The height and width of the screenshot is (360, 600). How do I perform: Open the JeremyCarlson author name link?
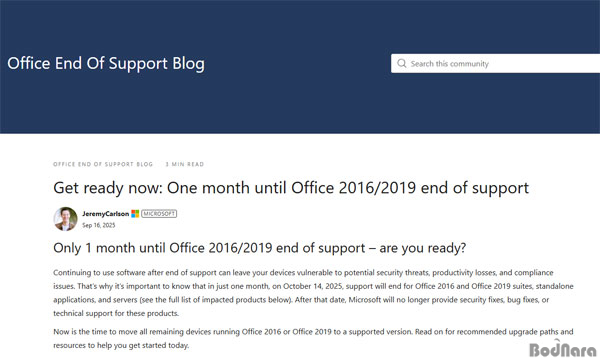(106, 213)
